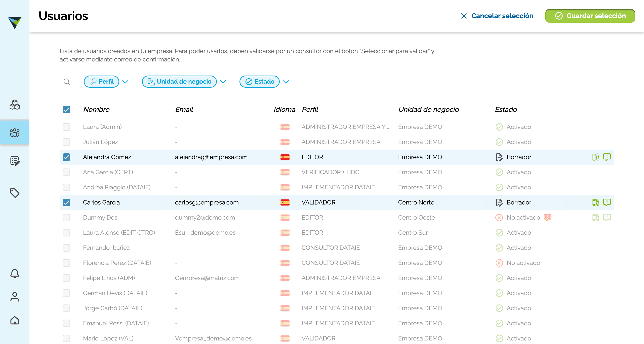Expand the Perfil filter chevron
Screen dimensions: 644x344
coord(125,82)
